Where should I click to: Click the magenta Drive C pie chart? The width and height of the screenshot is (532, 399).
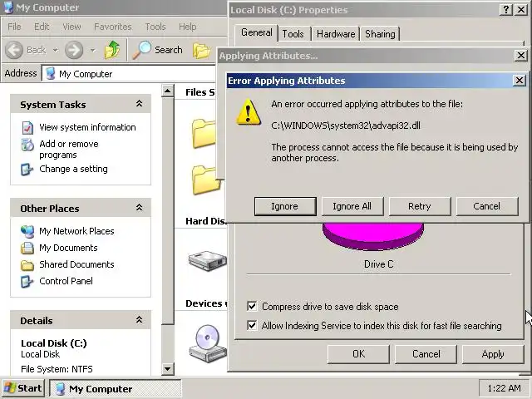pyautogui.click(x=373, y=236)
